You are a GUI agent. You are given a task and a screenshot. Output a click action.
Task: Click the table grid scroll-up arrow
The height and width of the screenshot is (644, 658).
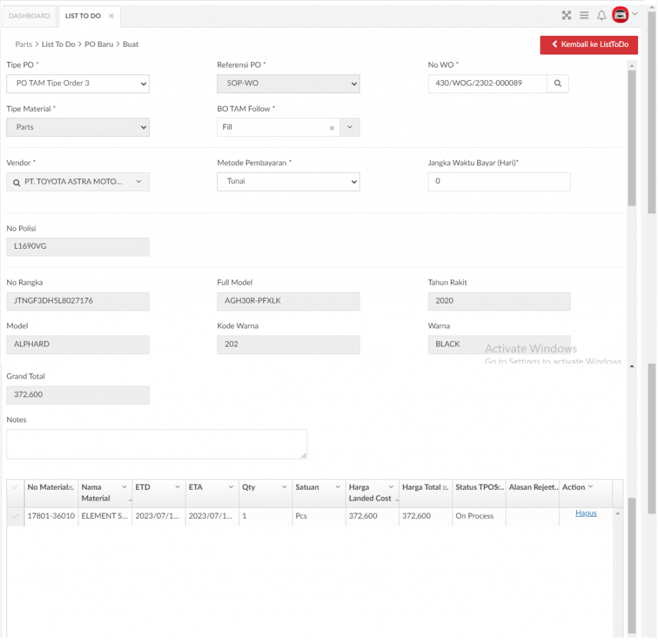coord(618,514)
